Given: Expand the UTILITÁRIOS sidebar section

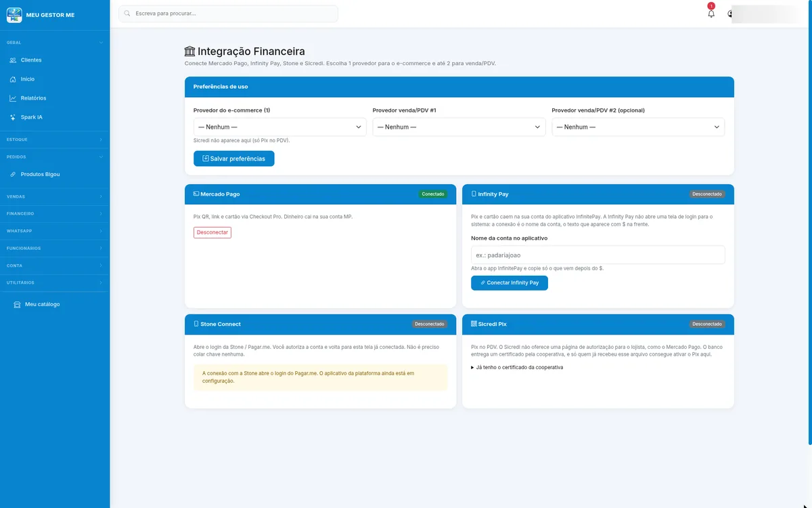Looking at the screenshot, I should click(55, 282).
